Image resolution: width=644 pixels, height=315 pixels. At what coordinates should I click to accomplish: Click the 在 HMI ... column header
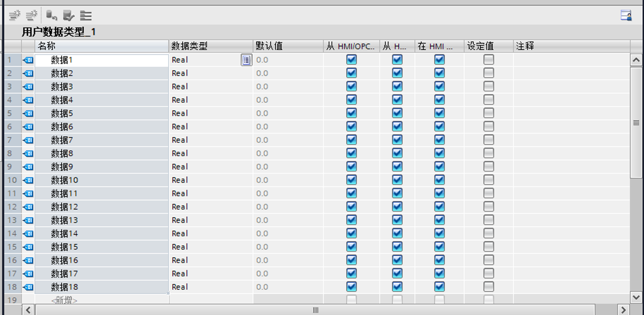(x=439, y=46)
